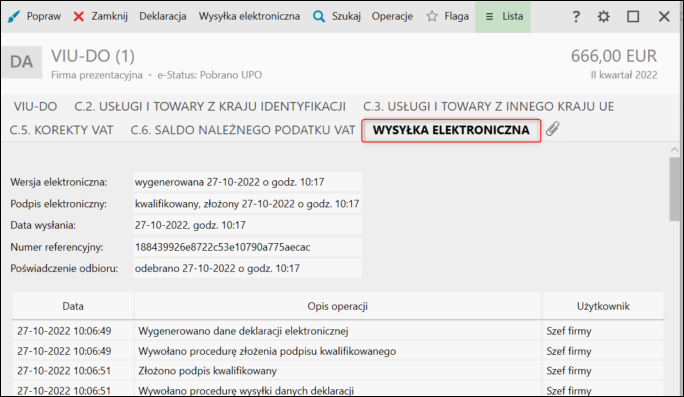
Task: Maximize the window using the square icon
Action: pos(633,17)
